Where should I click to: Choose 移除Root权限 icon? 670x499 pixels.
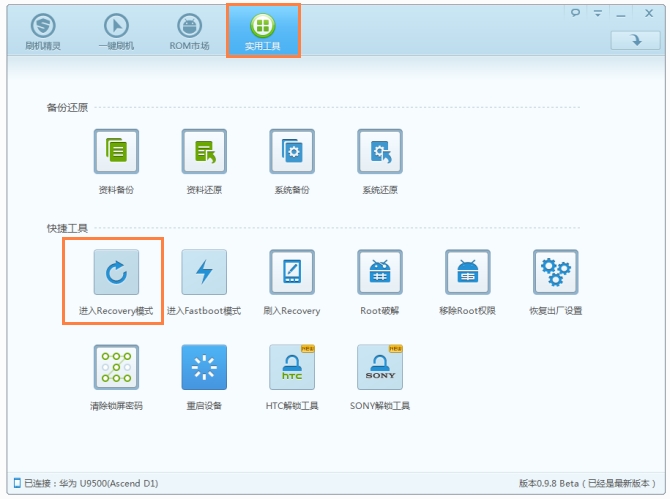(468, 272)
